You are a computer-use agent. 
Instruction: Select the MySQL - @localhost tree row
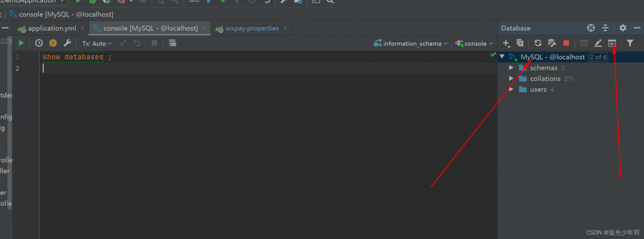point(571,57)
